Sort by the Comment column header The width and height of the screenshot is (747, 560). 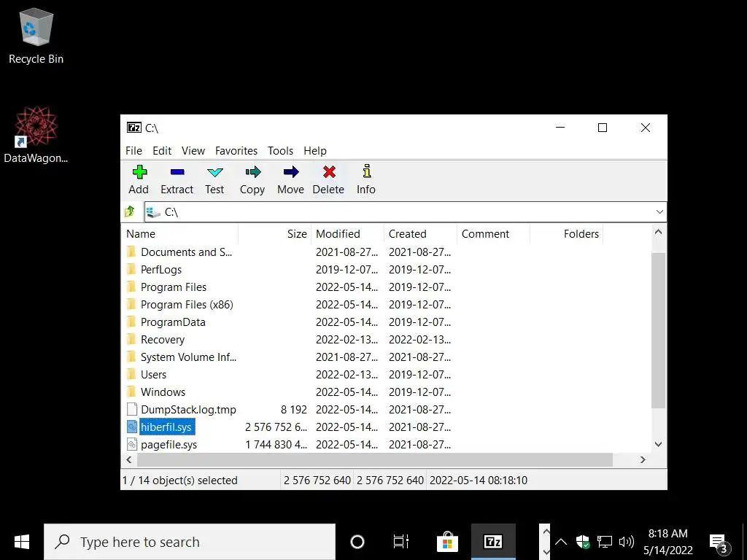click(x=494, y=234)
